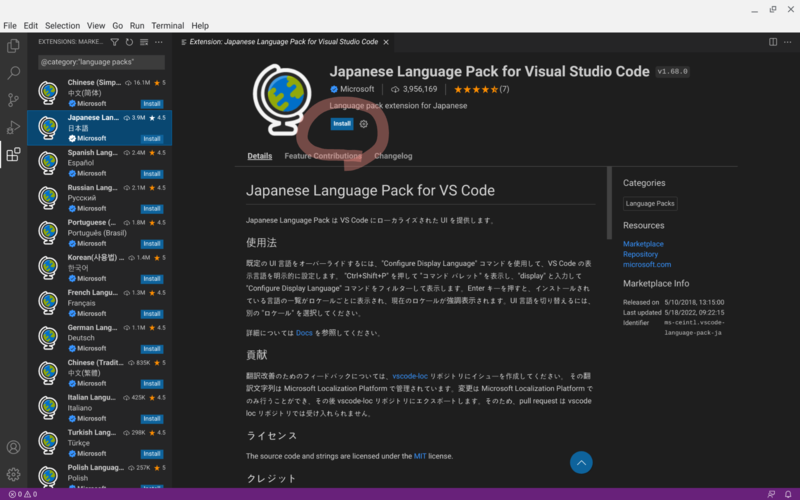Refresh the extensions list
This screenshot has width=800, height=500.
tap(129, 42)
